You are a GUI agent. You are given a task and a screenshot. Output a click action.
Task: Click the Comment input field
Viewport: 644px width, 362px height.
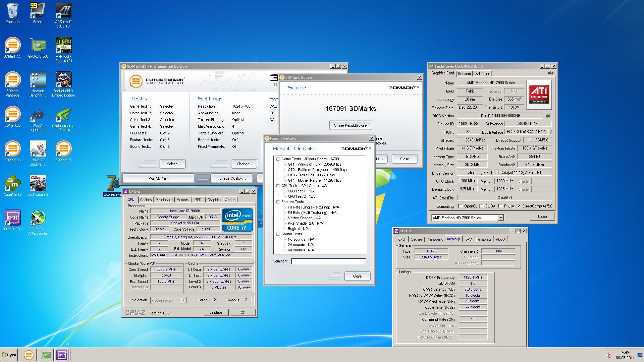[329, 261]
